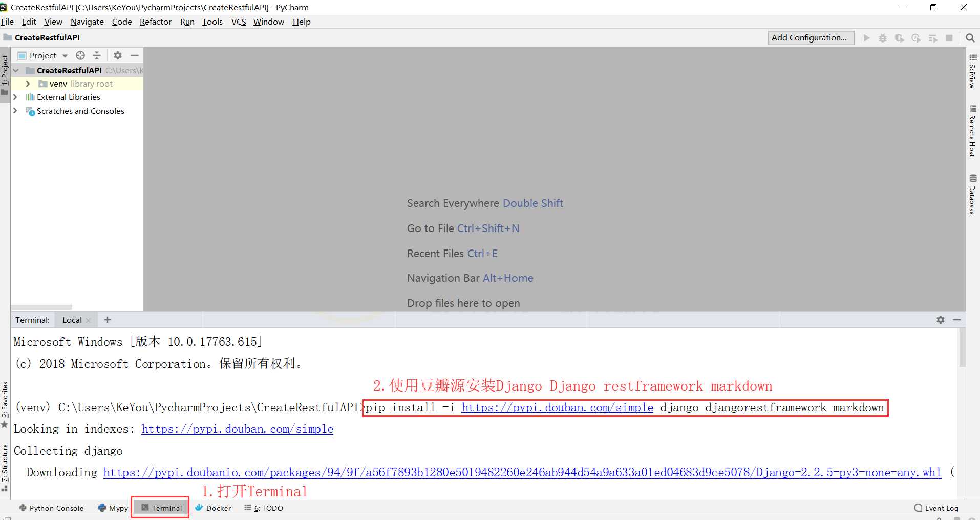Viewport: 980px width, 520px height.
Task: Expand External Libraries node
Action: coord(15,97)
